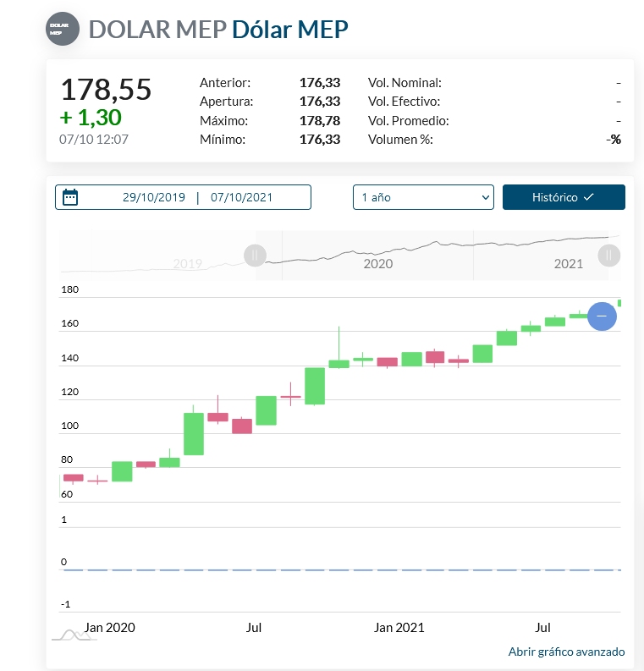The width and height of the screenshot is (644, 671).
Task: Open the calendar date picker icon
Action: [x=70, y=197]
